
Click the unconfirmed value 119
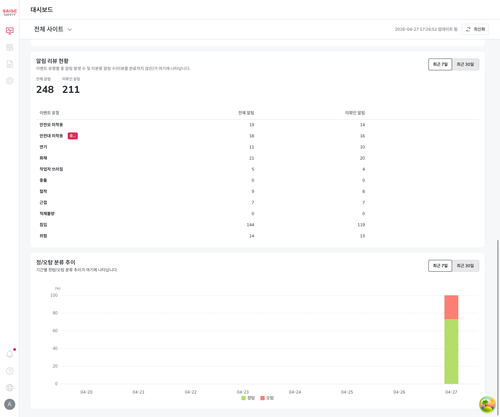click(x=361, y=225)
